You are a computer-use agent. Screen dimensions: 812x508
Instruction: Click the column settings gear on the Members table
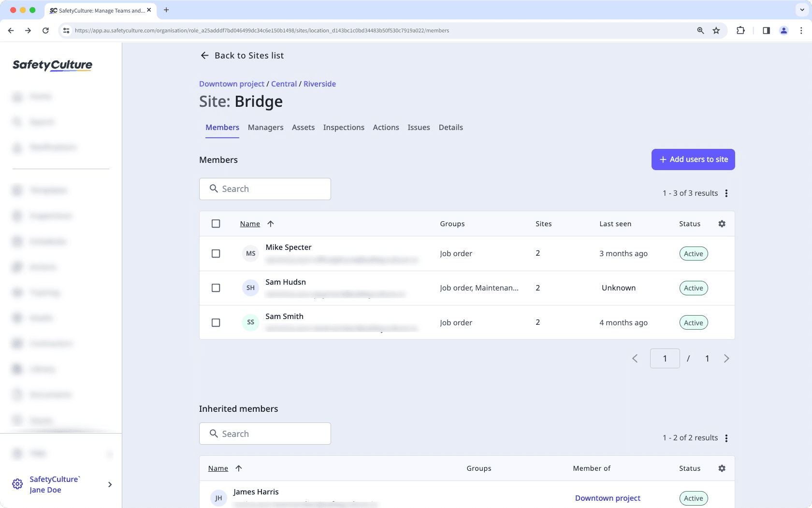pyautogui.click(x=722, y=224)
